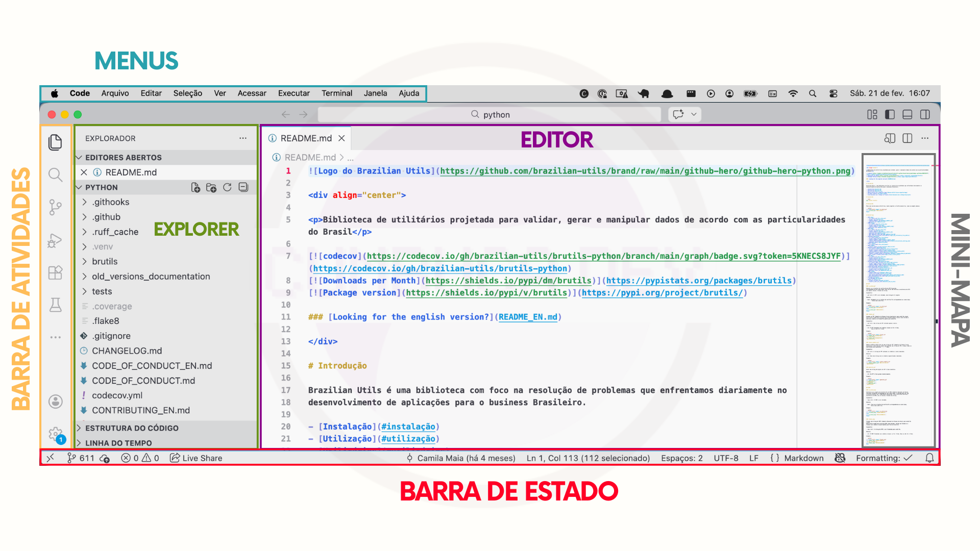
Task: Open the Run and Debug view
Action: pyautogui.click(x=55, y=240)
